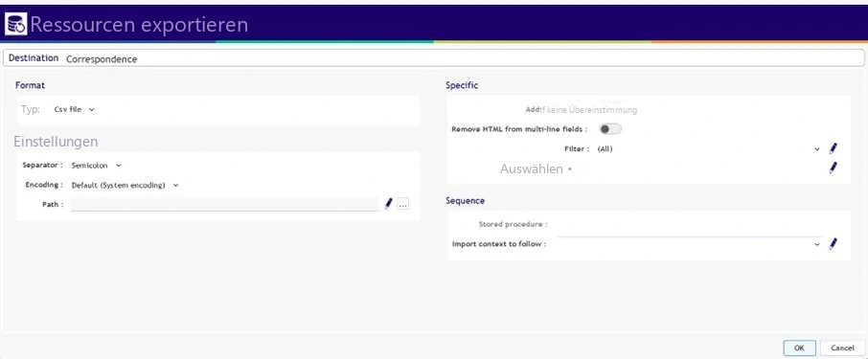Edit the Path with pencil icon

click(388, 204)
